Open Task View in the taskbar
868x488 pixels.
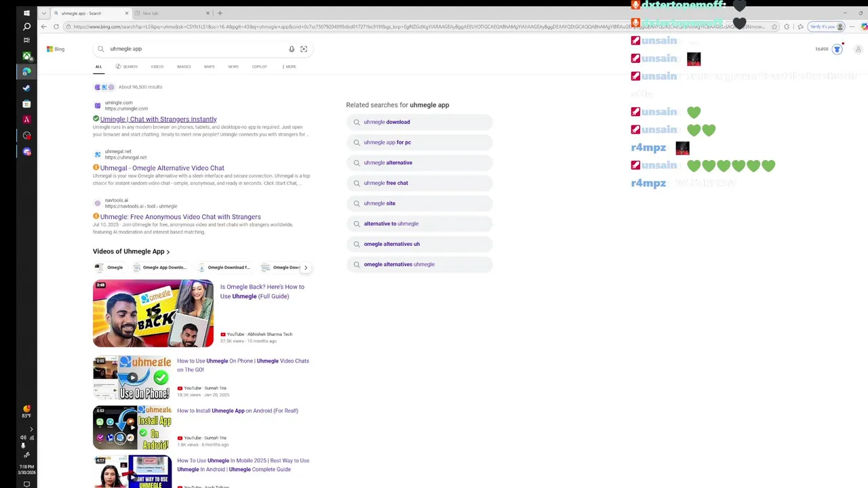(26, 40)
